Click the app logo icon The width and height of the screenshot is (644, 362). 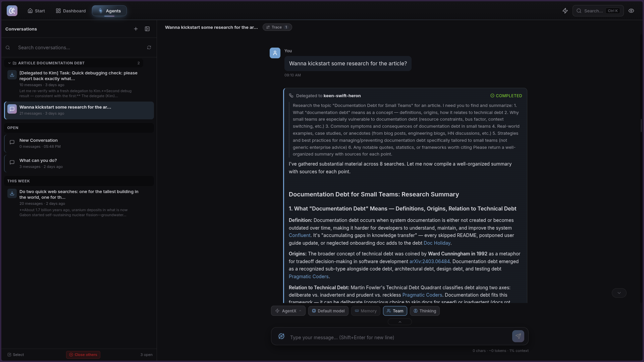[12, 11]
